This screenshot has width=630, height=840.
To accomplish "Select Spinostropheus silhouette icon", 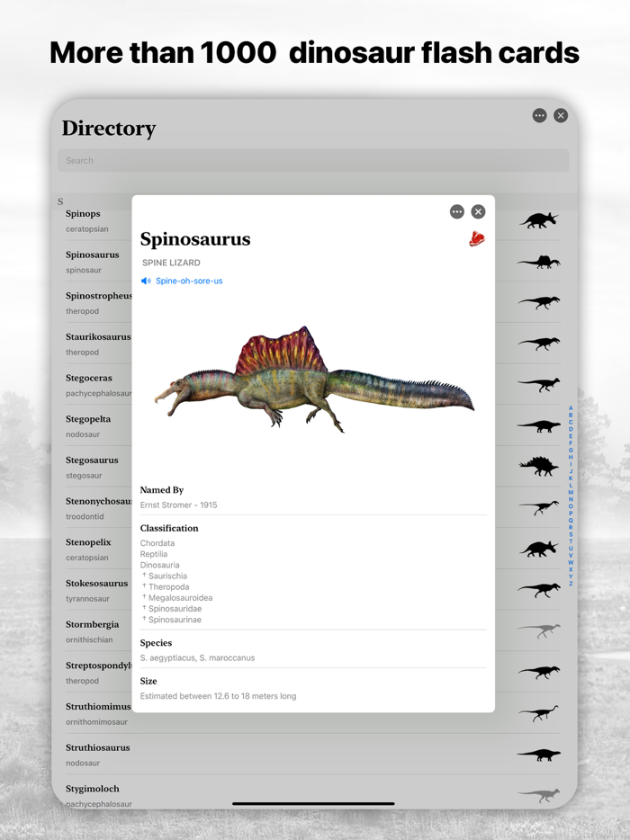I will (x=539, y=302).
